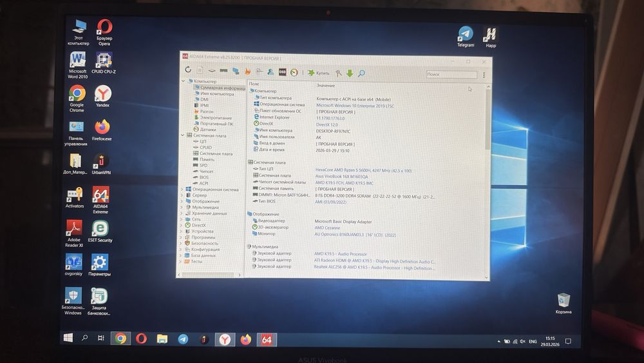Screen dimensions: 644x363
Task: Click the DirectX 12.0 value link
Action: 327,124
